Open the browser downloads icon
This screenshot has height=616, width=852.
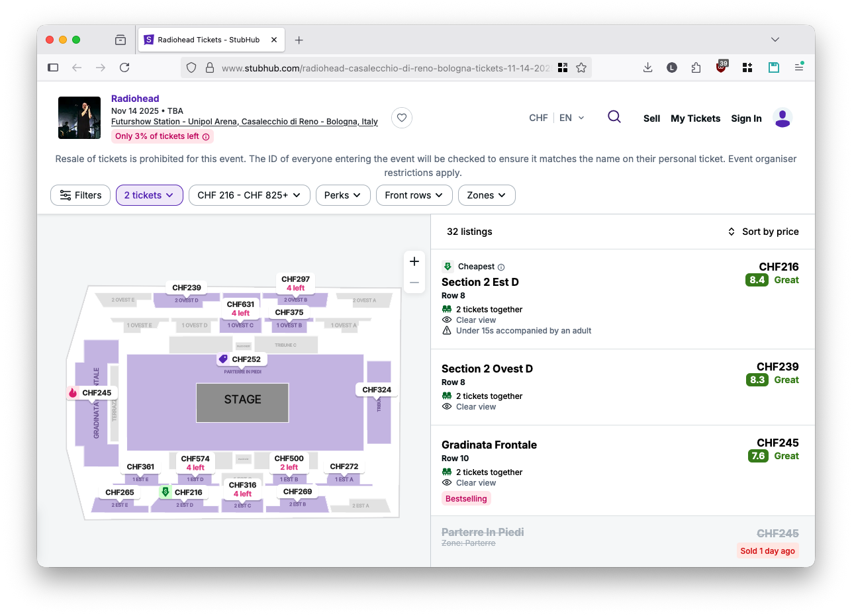[647, 67]
